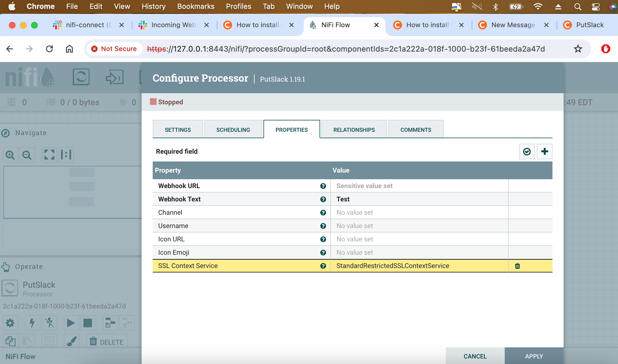Zoom in on canvas with magnifier icon

pyautogui.click(x=10, y=155)
